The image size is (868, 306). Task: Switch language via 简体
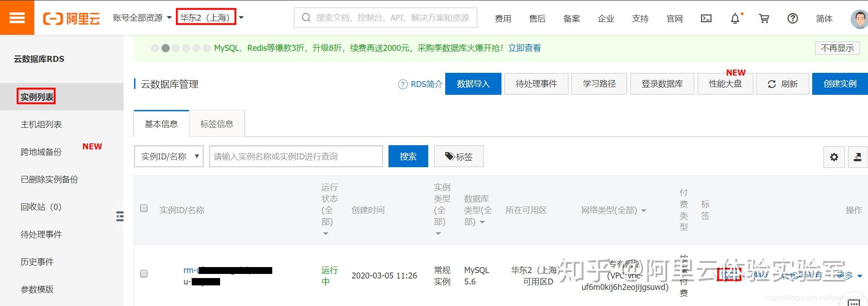(x=824, y=18)
